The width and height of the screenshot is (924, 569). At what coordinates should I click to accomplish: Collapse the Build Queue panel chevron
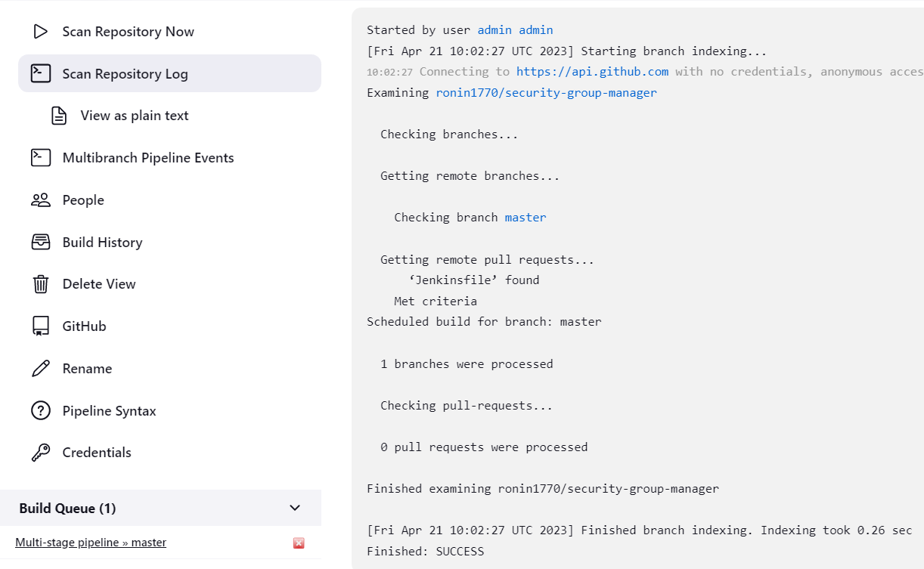295,508
